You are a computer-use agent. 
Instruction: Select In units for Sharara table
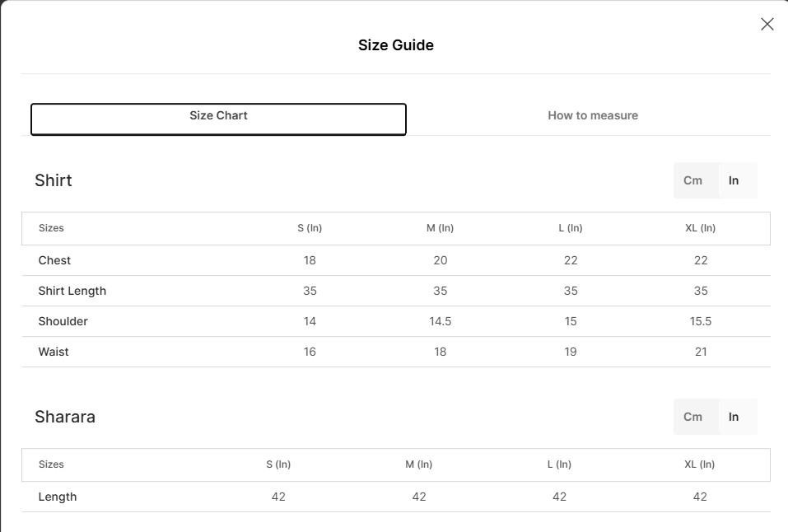[734, 417]
